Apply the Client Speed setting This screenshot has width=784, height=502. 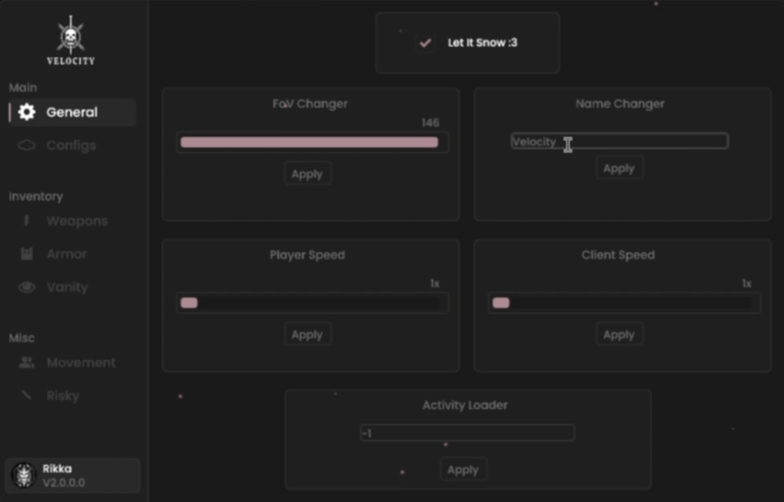point(619,334)
